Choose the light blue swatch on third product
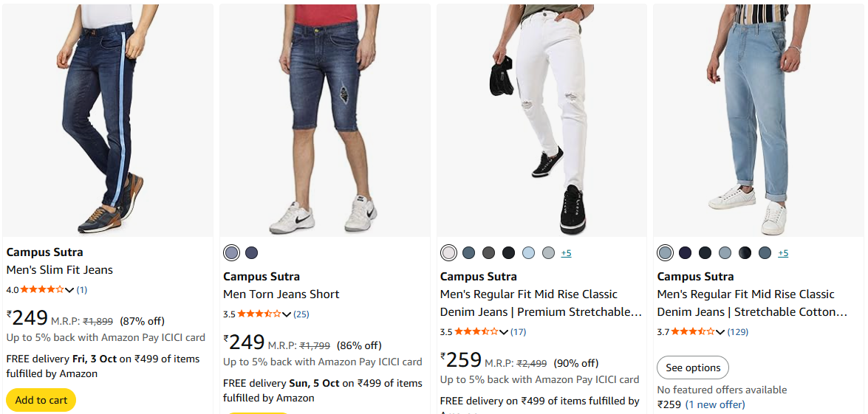The image size is (868, 414). point(528,253)
